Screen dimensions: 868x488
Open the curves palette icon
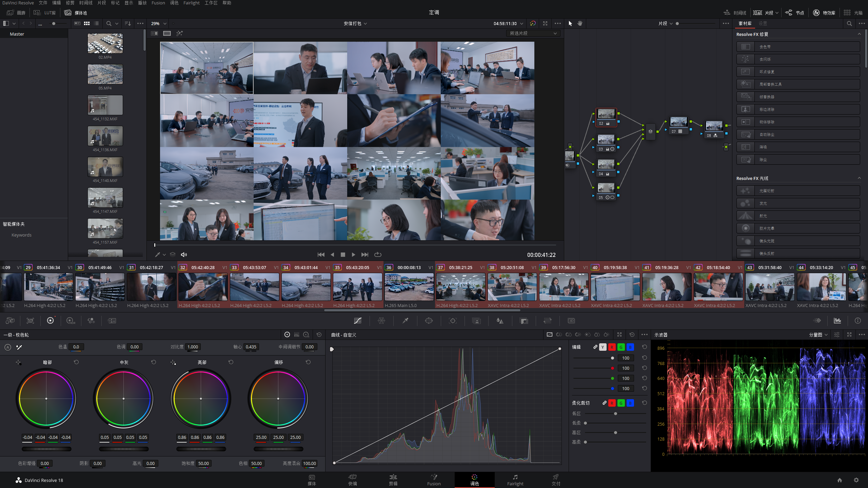(358, 321)
